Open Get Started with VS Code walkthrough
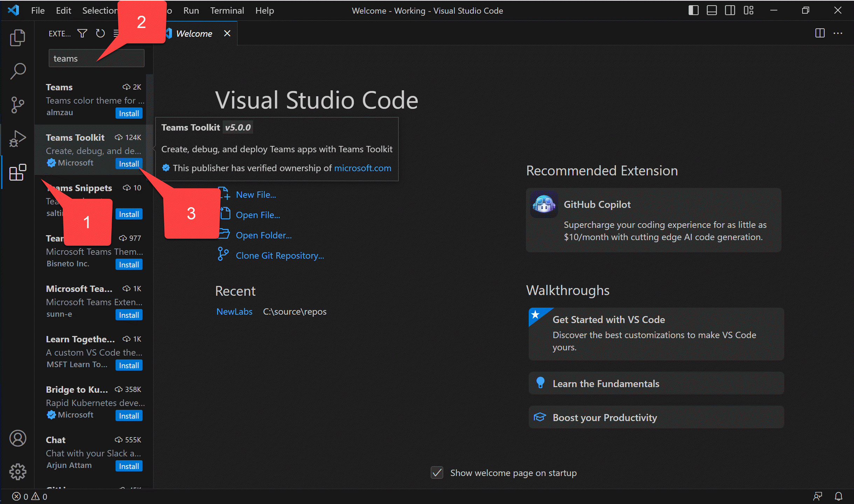 656,334
